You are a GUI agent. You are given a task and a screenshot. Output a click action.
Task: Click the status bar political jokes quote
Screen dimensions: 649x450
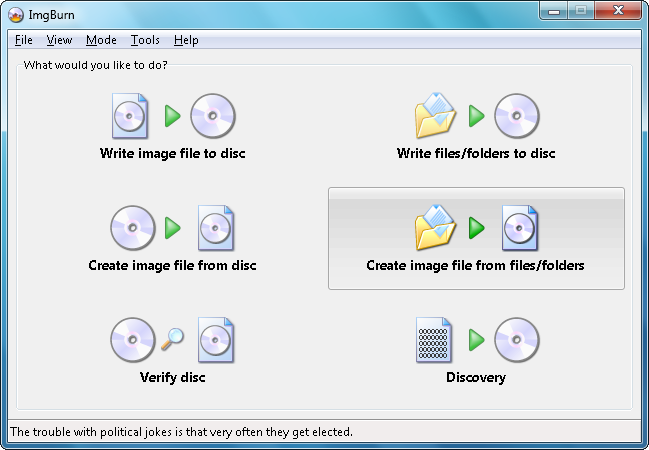click(181, 432)
